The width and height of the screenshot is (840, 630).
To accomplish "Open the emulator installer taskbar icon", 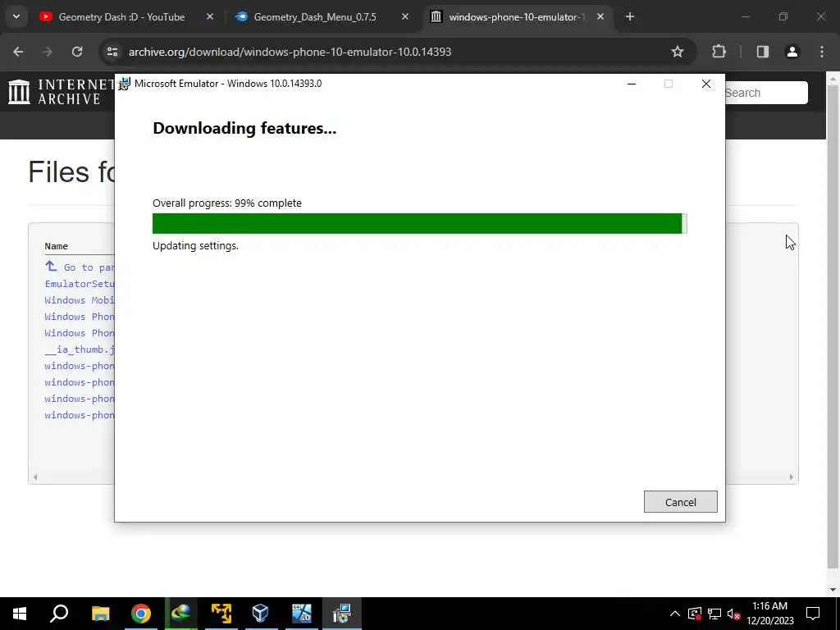I will pyautogui.click(x=341, y=614).
